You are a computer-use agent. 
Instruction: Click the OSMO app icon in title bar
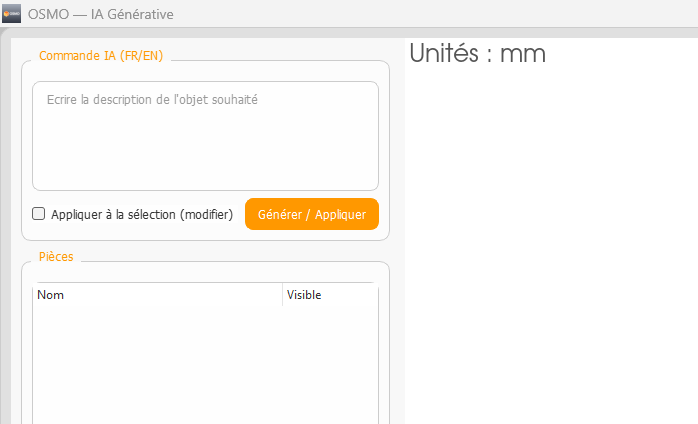[x=12, y=14]
